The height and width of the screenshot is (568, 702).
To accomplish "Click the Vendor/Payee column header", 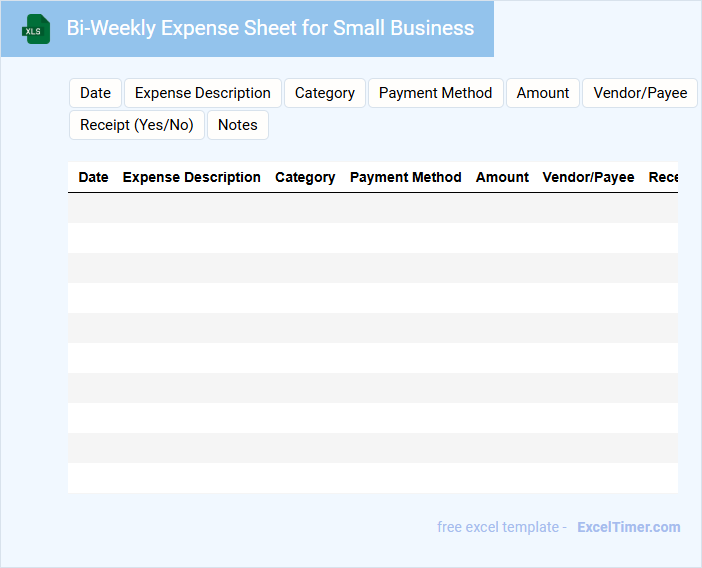I will (588, 177).
